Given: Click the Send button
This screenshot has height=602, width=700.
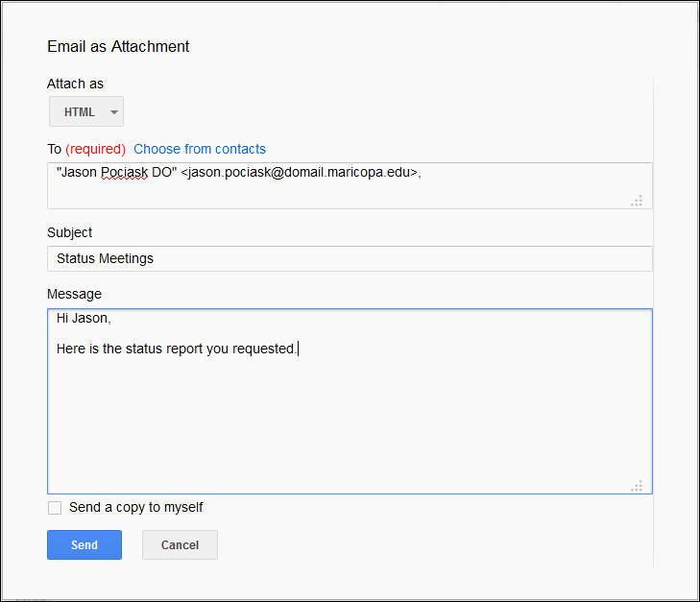Looking at the screenshot, I should point(84,544).
